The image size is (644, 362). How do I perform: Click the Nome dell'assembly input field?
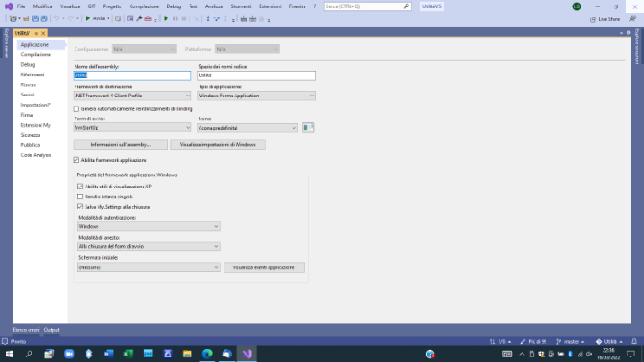coord(132,75)
